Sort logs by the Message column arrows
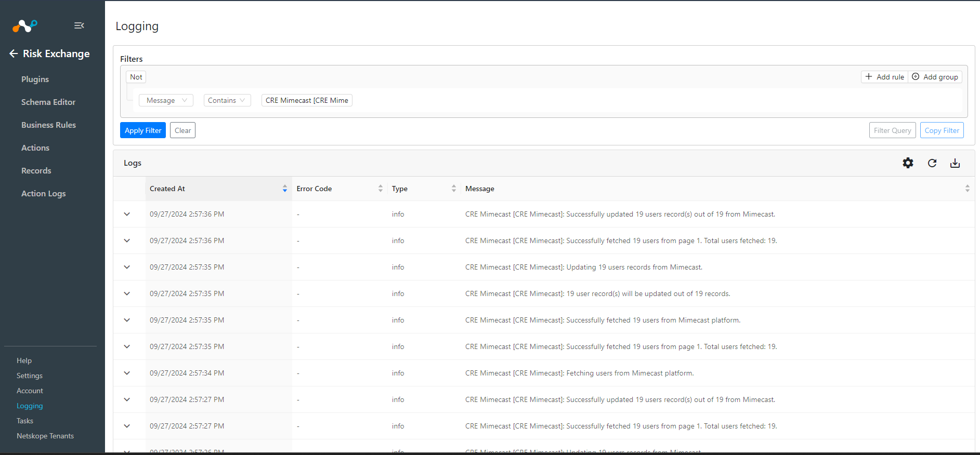The width and height of the screenshot is (980, 455). pos(968,189)
